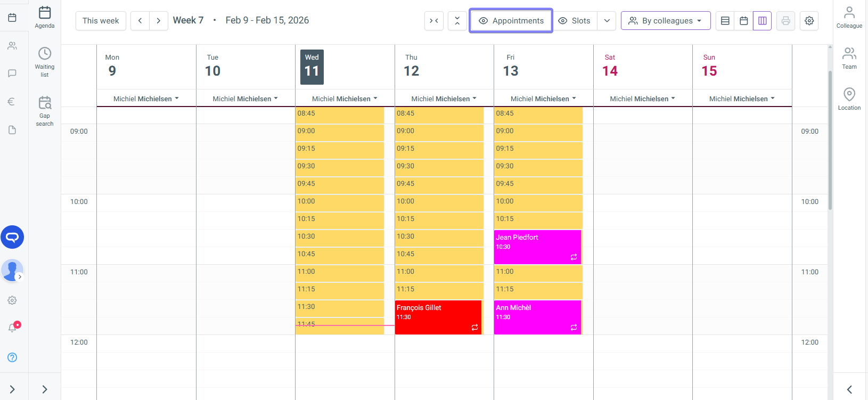This screenshot has width=868, height=400.
Task: Open the Waiting list panel
Action: pos(45,62)
